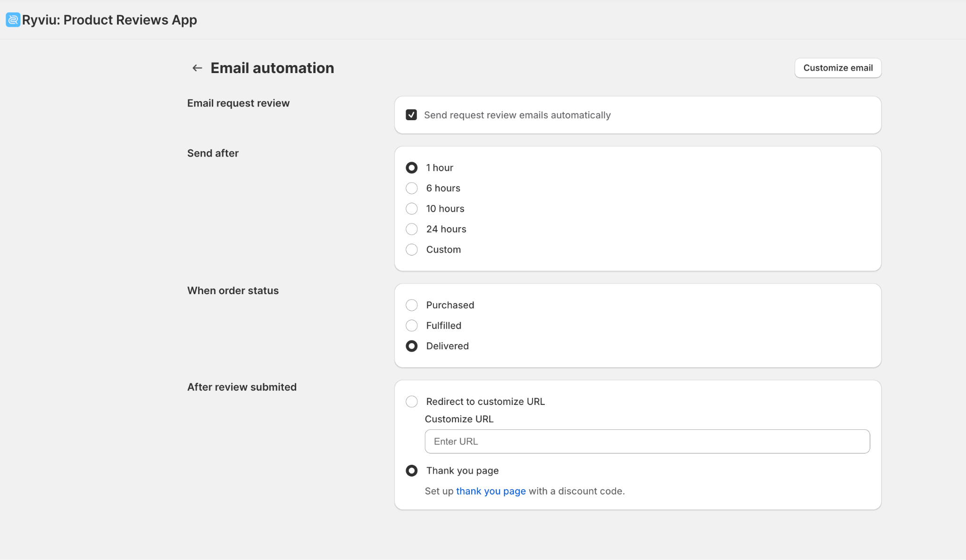Image resolution: width=966 pixels, height=560 pixels.
Task: Select the 1 hour send option
Action: point(412,168)
